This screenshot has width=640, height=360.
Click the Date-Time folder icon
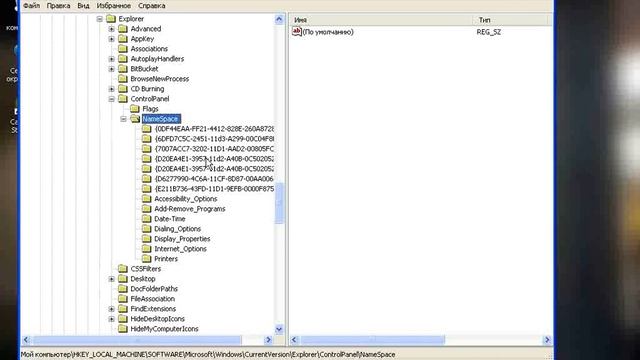click(147, 219)
